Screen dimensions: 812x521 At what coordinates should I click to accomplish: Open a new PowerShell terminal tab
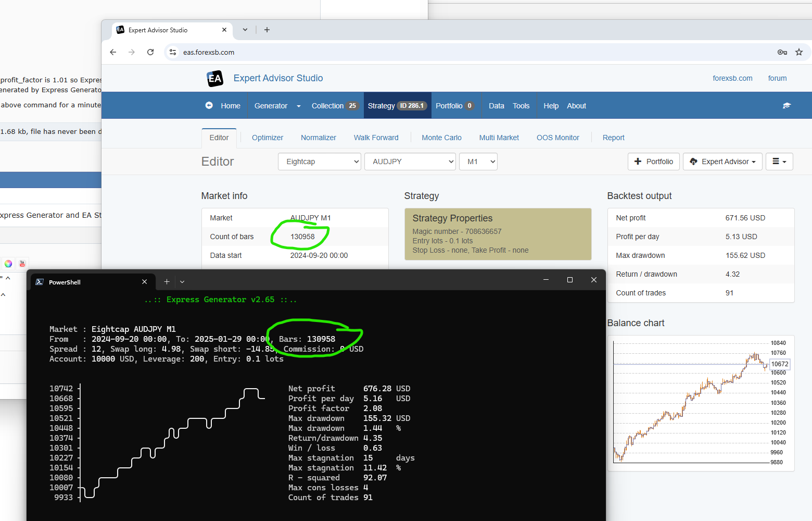[x=167, y=282]
